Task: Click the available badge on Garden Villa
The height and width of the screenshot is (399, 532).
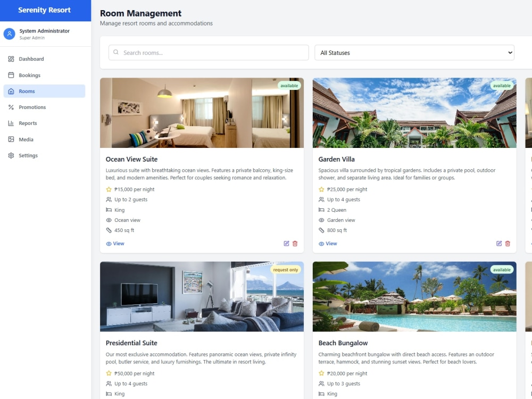Action: coord(502,86)
